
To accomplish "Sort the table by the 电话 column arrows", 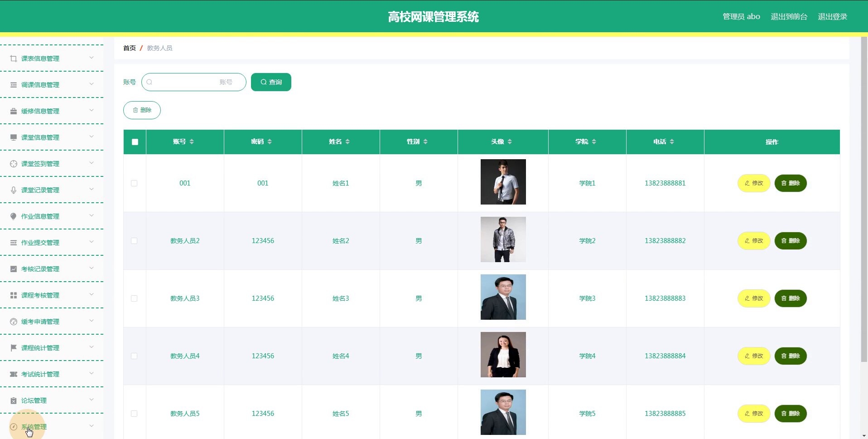I will [x=672, y=141].
